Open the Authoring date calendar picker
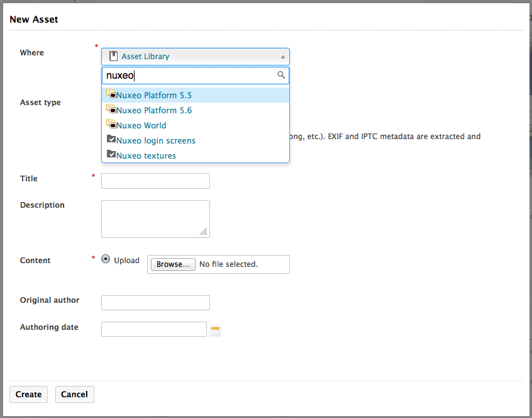532x418 pixels. coord(215,330)
